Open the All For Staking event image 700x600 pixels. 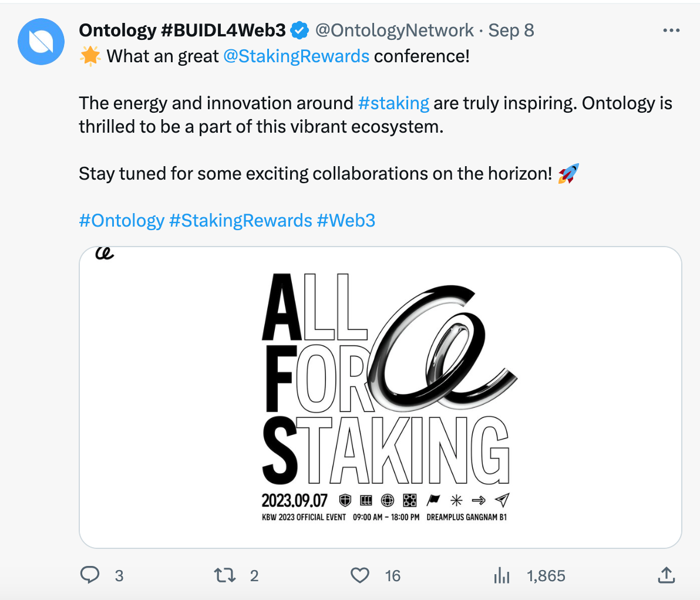(x=380, y=397)
